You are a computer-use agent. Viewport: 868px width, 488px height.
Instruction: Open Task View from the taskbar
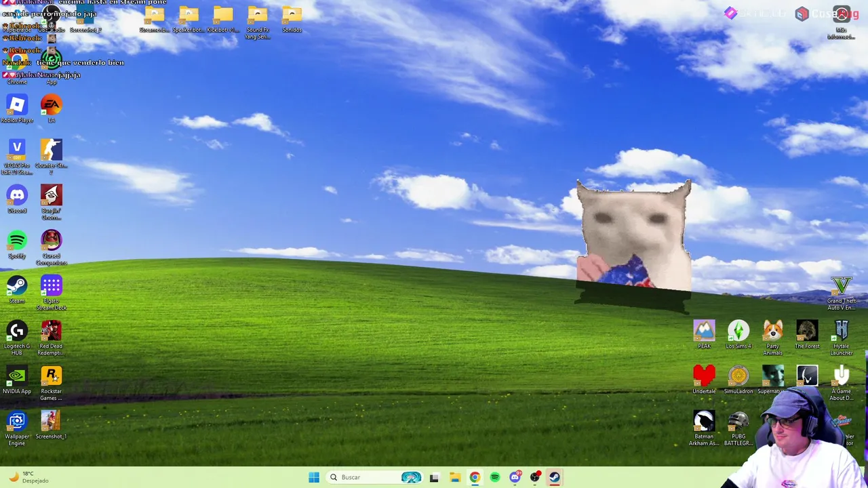click(x=434, y=477)
